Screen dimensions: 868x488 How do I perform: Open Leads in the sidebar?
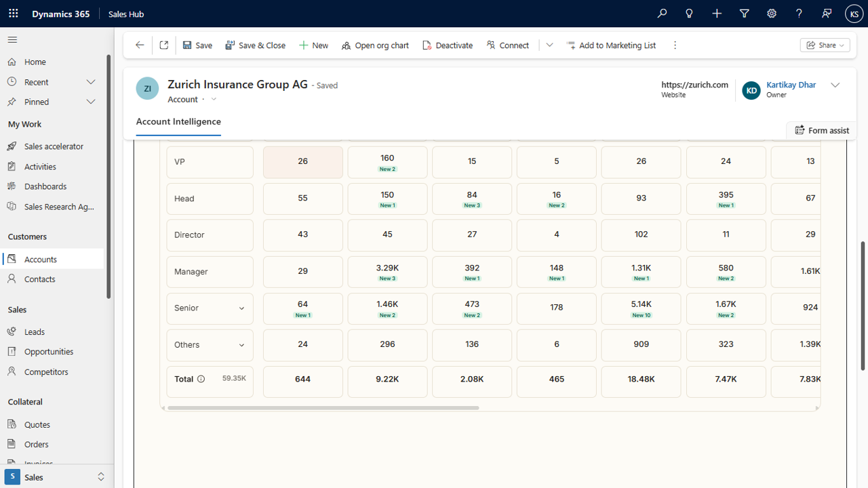click(x=34, y=332)
